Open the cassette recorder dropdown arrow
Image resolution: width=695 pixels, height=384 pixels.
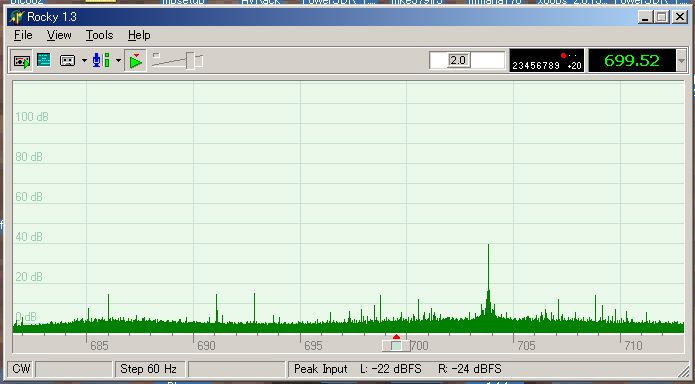pos(84,60)
